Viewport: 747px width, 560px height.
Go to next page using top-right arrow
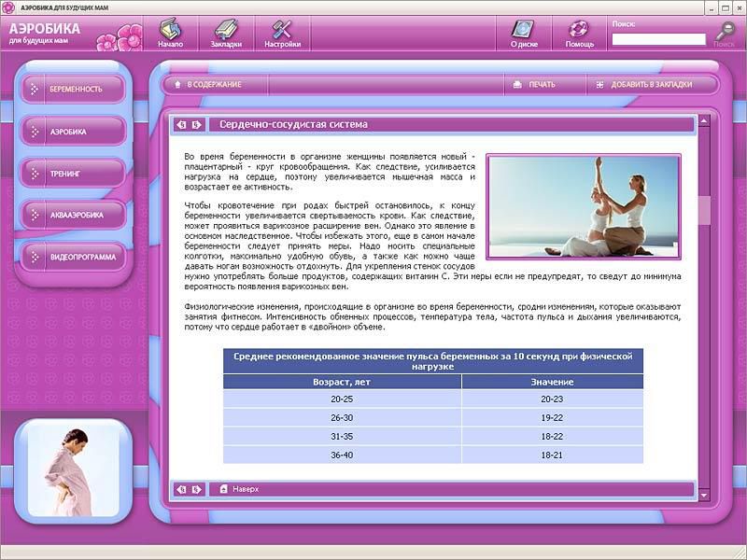point(197,125)
